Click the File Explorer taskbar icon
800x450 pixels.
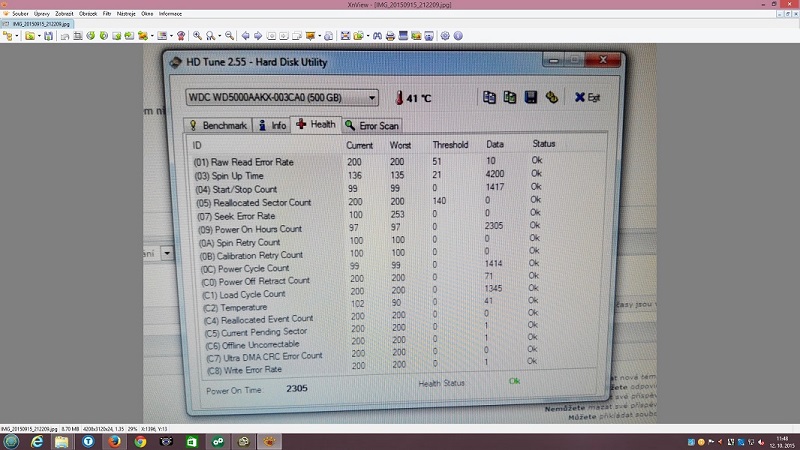[62, 441]
